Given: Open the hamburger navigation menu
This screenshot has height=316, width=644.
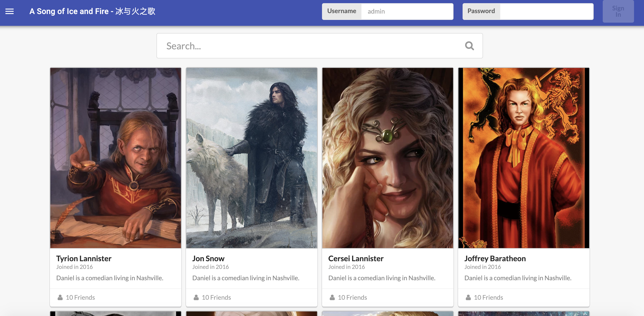Looking at the screenshot, I should pyautogui.click(x=10, y=11).
